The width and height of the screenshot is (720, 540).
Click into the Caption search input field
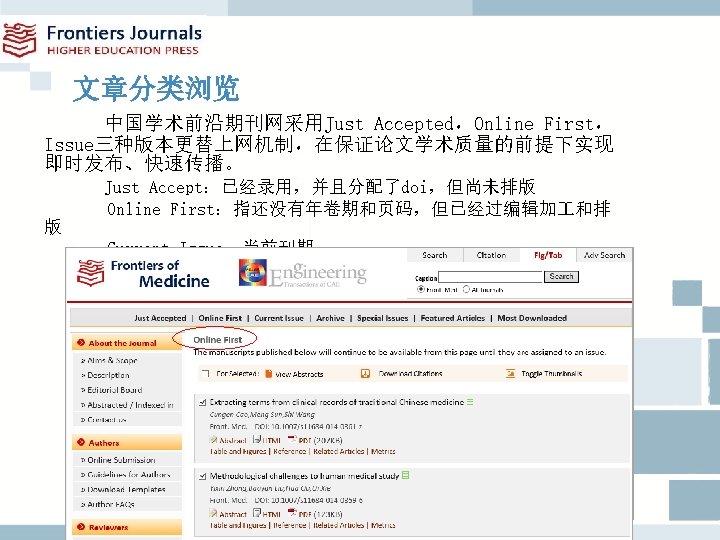490,277
